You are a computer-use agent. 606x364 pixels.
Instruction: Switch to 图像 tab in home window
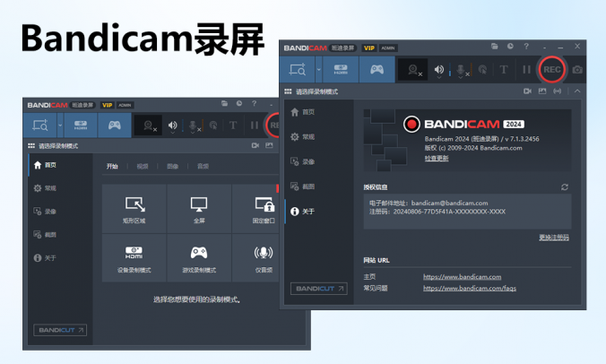(x=172, y=166)
